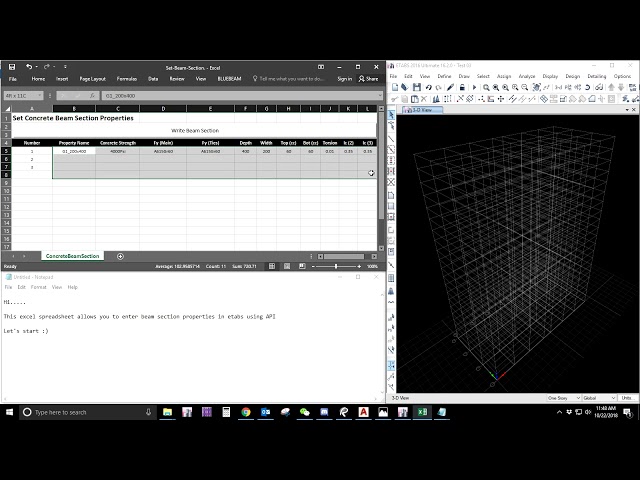Open Notepad Format menu
This screenshot has height=480, width=640.
[x=39, y=287]
